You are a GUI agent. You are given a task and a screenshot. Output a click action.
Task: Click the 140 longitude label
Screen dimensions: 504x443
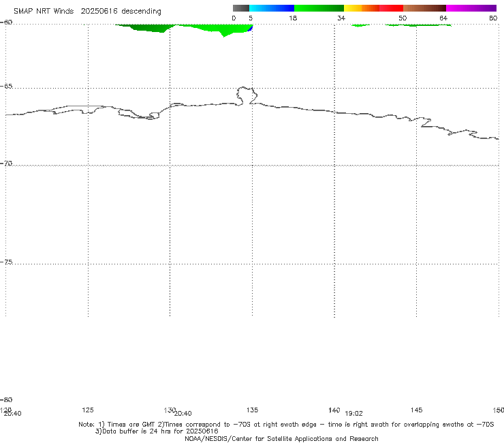click(334, 410)
